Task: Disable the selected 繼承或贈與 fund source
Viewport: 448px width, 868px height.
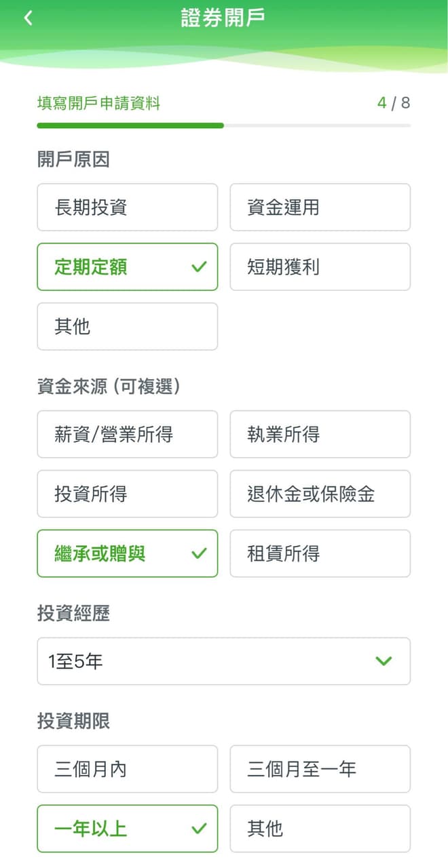Action: 102,553
